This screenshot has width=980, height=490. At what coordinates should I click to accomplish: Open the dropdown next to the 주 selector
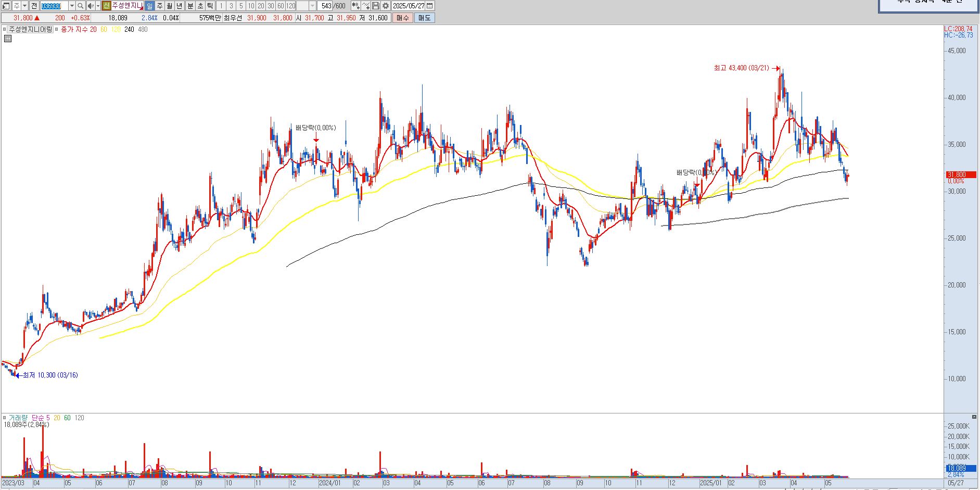click(24, 6)
